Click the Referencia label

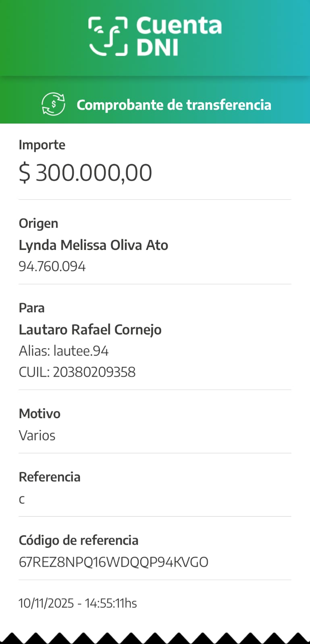pos(50,477)
